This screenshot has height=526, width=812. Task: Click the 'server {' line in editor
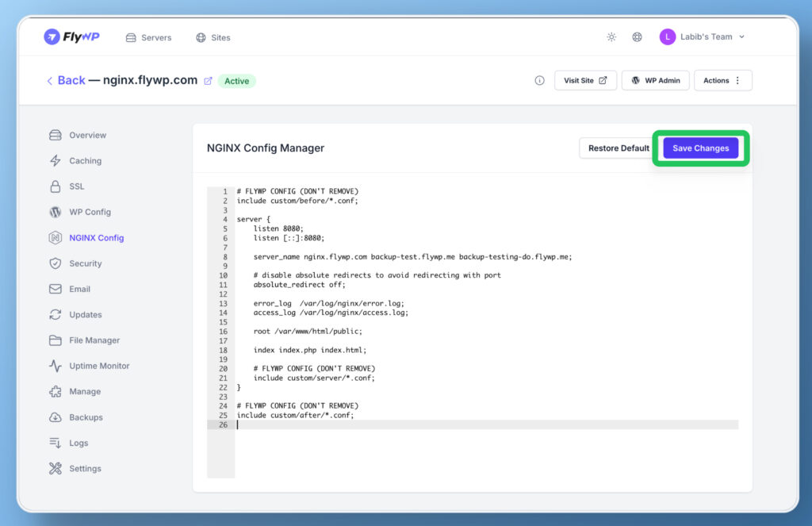(x=254, y=219)
